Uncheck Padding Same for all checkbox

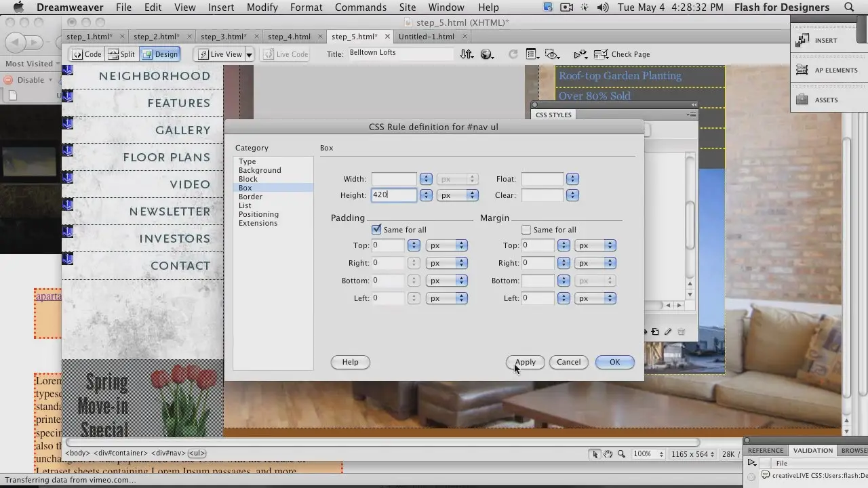pos(376,230)
